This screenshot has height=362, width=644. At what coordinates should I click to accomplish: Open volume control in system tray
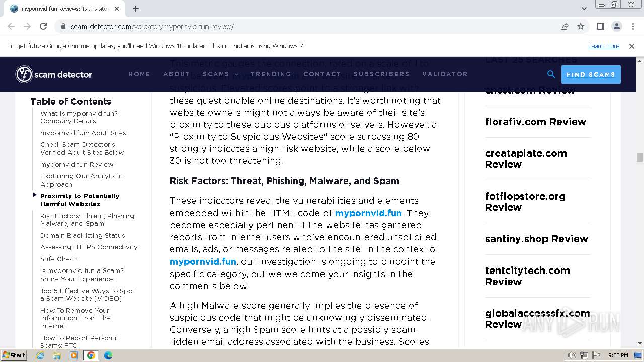click(572, 355)
